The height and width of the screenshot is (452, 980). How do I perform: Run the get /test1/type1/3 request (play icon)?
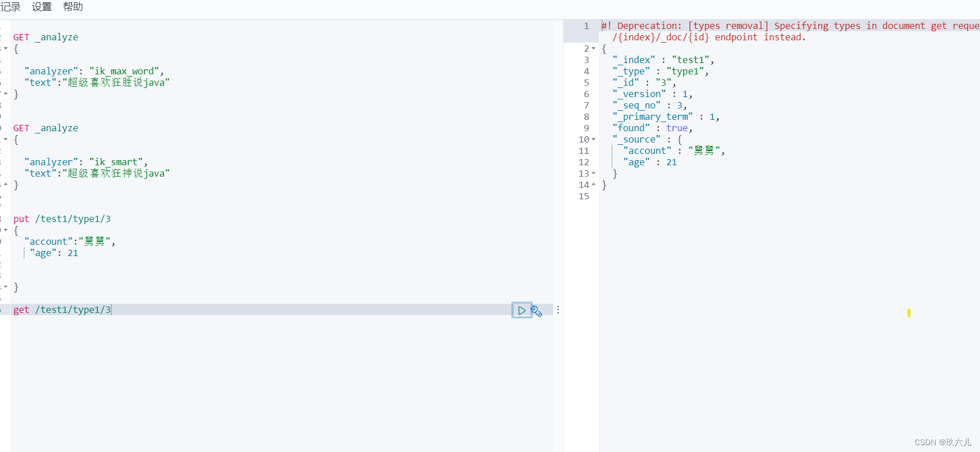[x=521, y=310]
